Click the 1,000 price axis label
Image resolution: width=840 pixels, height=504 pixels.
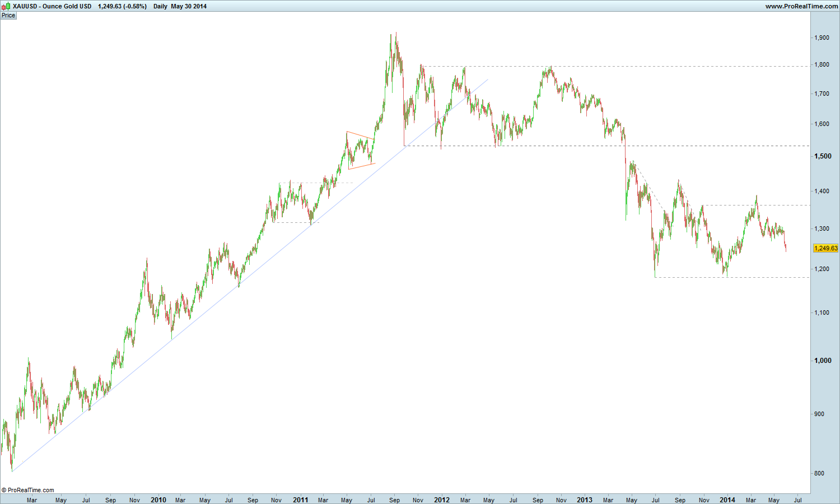coord(822,361)
